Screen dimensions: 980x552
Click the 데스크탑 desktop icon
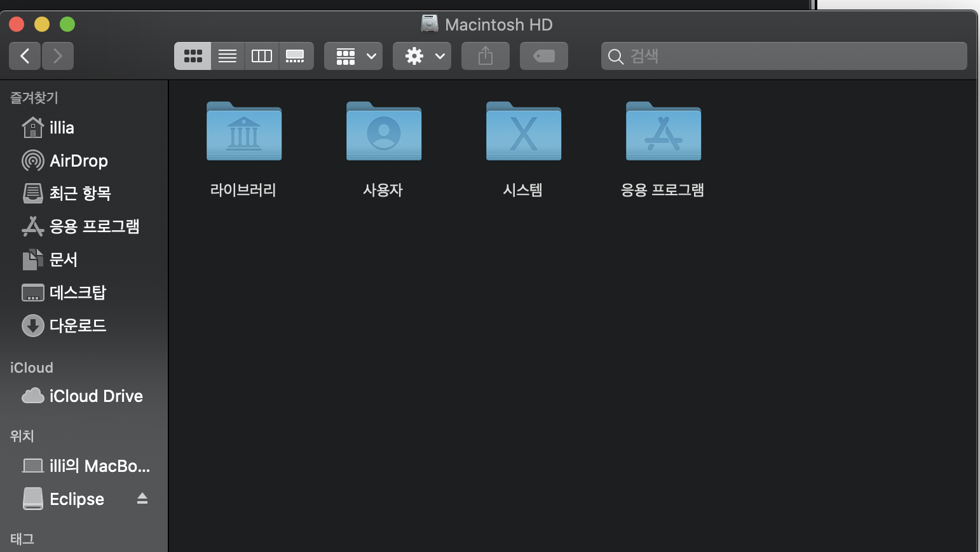tap(32, 293)
